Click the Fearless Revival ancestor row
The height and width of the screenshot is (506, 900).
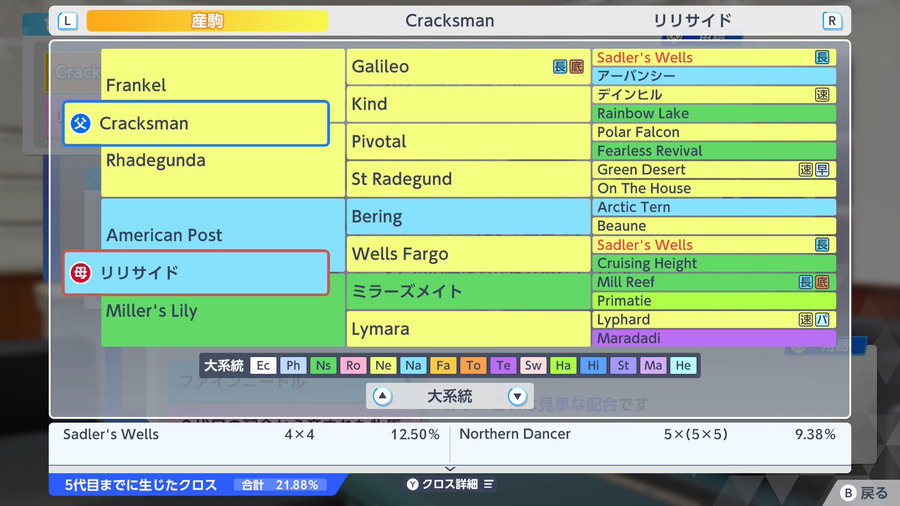tap(714, 151)
